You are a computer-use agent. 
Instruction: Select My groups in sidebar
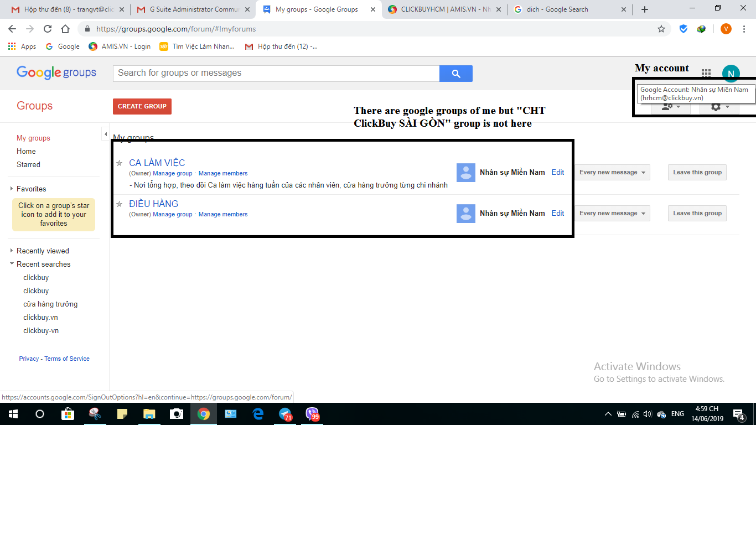pos(33,138)
